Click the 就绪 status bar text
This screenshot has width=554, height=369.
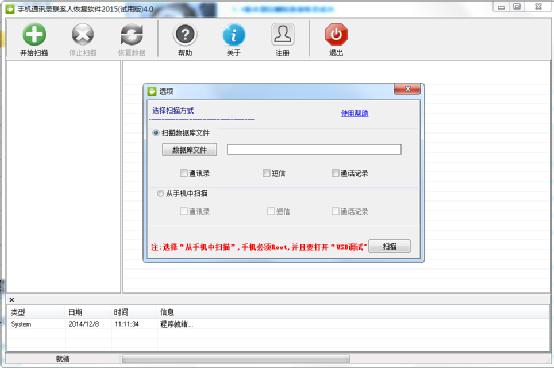63,359
